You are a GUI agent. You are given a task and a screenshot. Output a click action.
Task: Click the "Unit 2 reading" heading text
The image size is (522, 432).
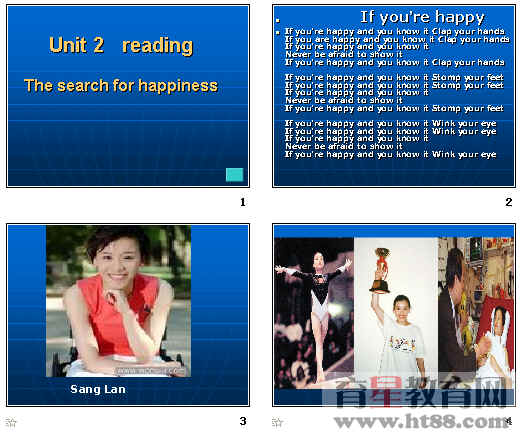click(121, 45)
